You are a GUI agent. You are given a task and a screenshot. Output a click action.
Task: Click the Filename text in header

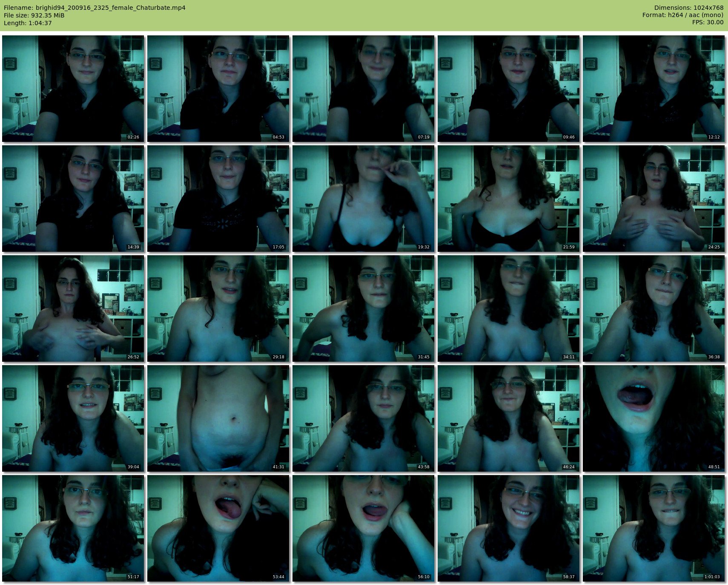pyautogui.click(x=95, y=8)
